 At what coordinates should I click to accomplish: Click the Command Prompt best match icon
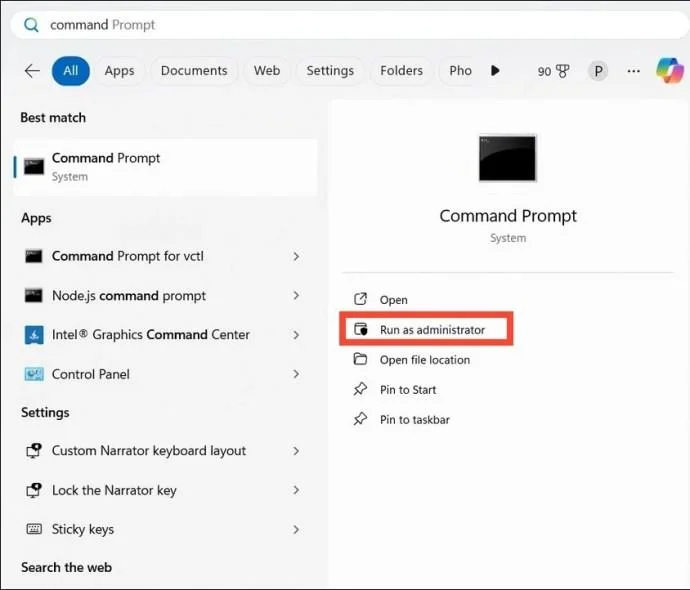[34, 167]
